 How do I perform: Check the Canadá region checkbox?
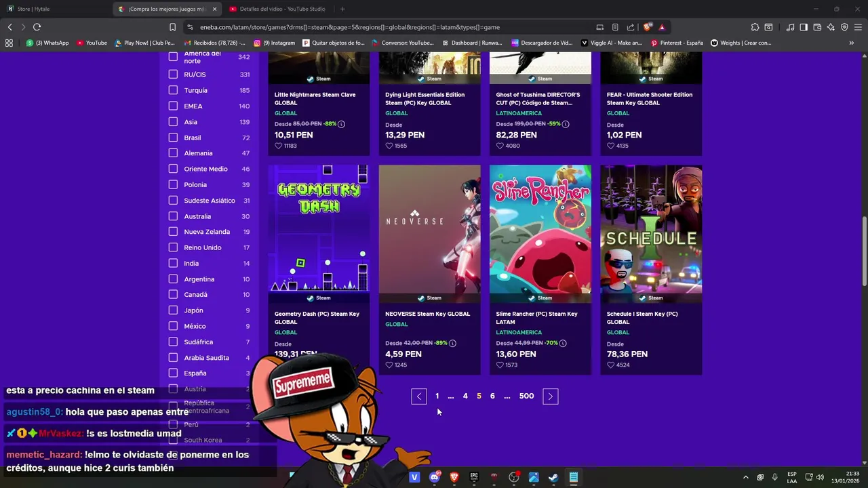173,295
